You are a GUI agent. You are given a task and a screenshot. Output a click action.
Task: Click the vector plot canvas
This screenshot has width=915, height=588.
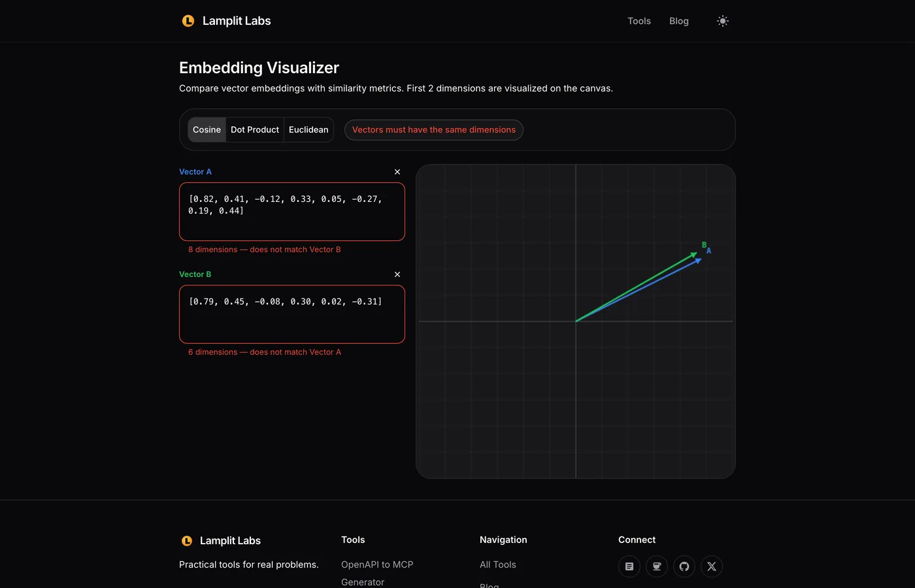coord(576,321)
